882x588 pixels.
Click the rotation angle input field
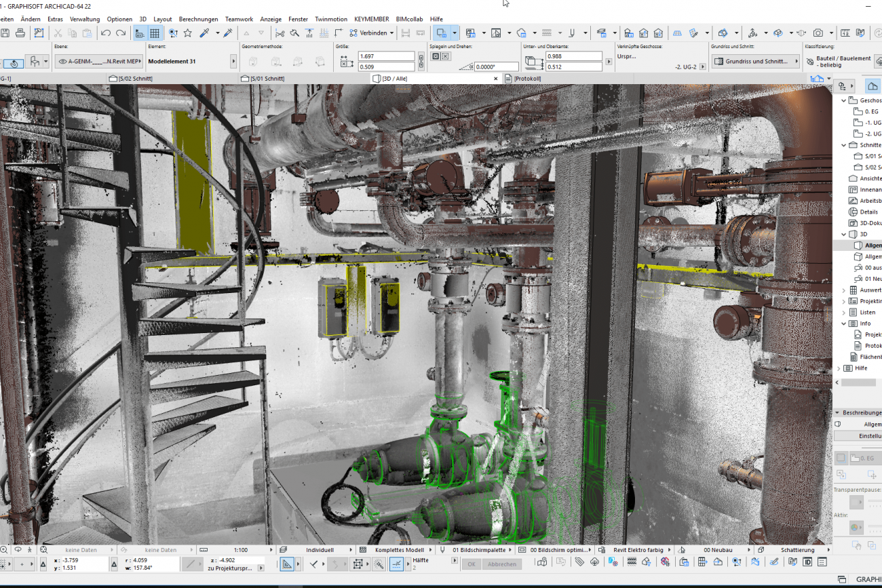point(497,67)
